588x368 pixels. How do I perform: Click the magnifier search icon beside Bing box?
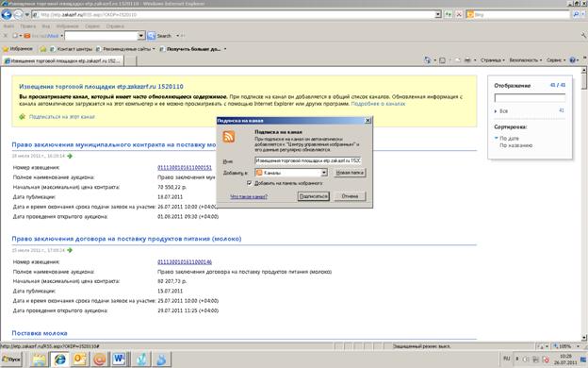pos(576,15)
